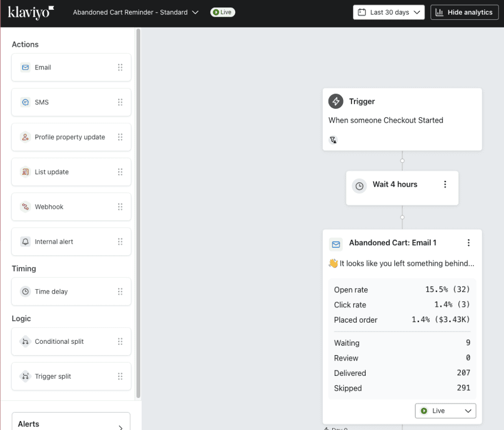Click the Click rate value 1.4% (3)

point(452,304)
